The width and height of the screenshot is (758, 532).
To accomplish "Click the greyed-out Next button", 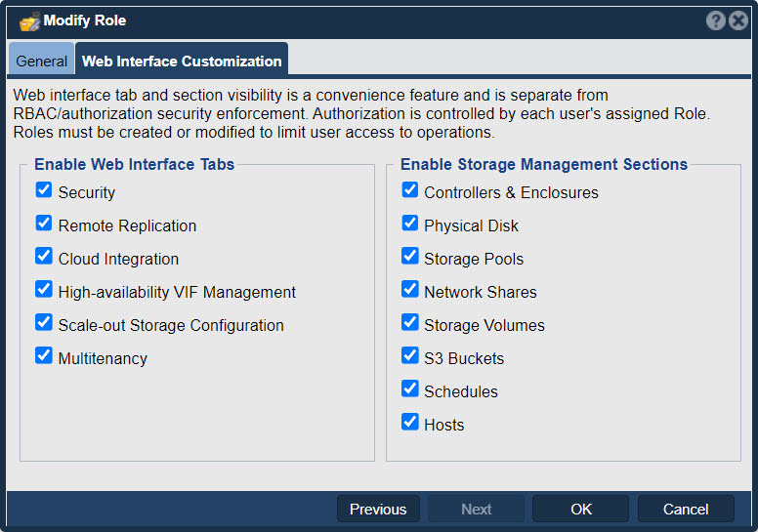I will tap(476, 509).
